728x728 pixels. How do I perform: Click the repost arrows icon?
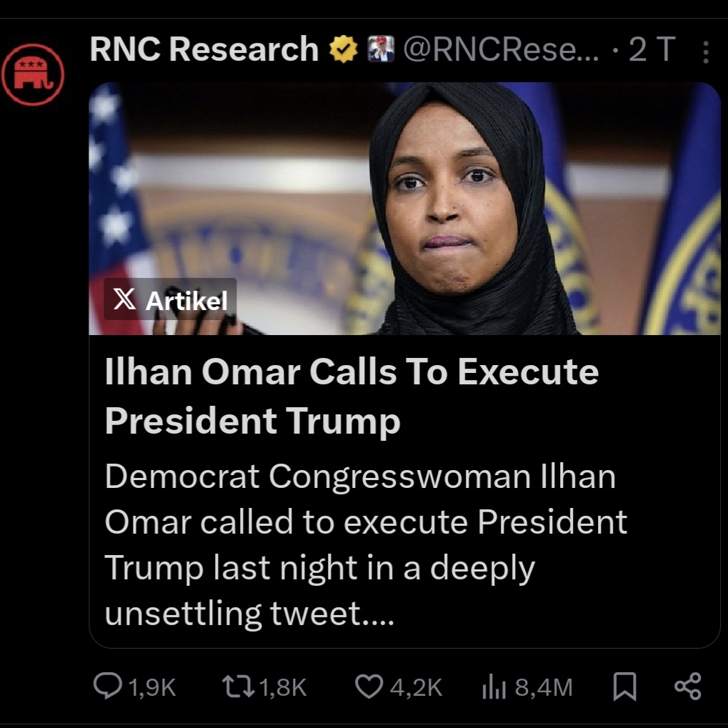point(237,687)
